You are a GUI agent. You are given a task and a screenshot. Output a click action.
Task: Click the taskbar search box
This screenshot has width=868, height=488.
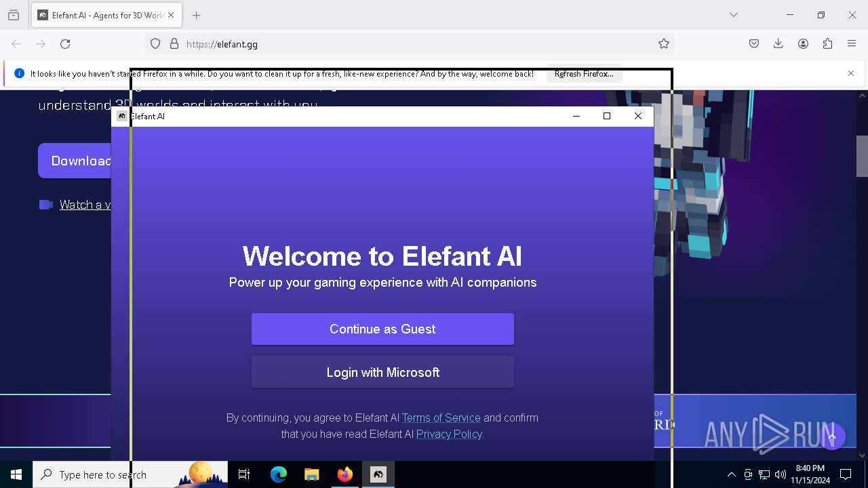130,474
